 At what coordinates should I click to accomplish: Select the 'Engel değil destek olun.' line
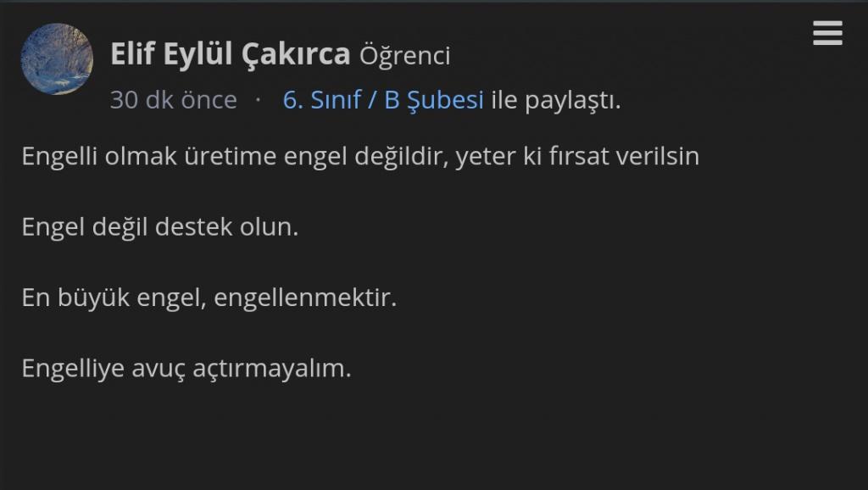[x=160, y=227]
